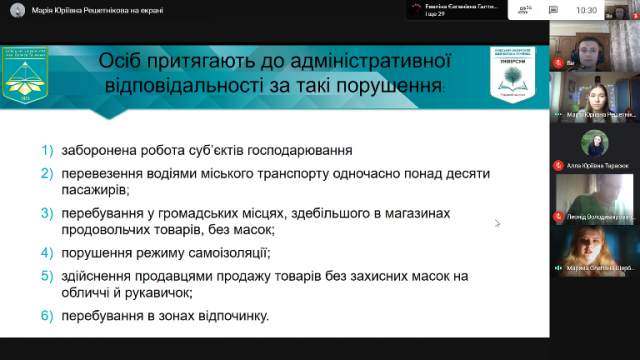Image resolution: width=640 pixels, height=360 pixels.
Task: Click the muted mic icon on the "Ви" tile
Action: click(x=558, y=63)
